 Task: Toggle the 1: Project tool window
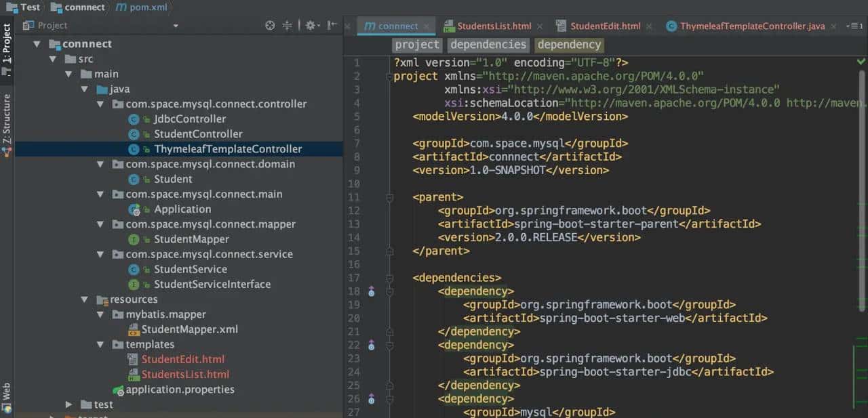pos(7,44)
